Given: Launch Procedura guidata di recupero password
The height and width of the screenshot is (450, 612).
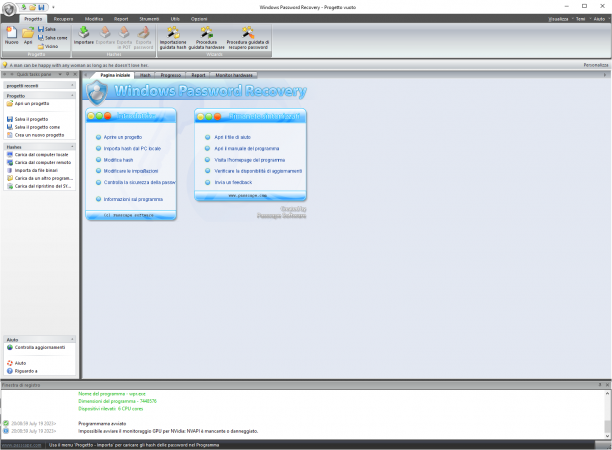Looking at the screenshot, I should (248, 38).
